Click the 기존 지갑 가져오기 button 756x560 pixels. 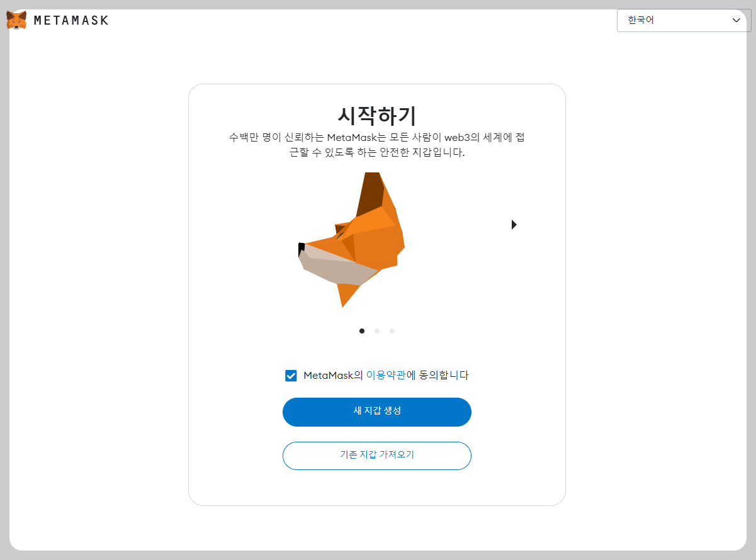pyautogui.click(x=377, y=456)
